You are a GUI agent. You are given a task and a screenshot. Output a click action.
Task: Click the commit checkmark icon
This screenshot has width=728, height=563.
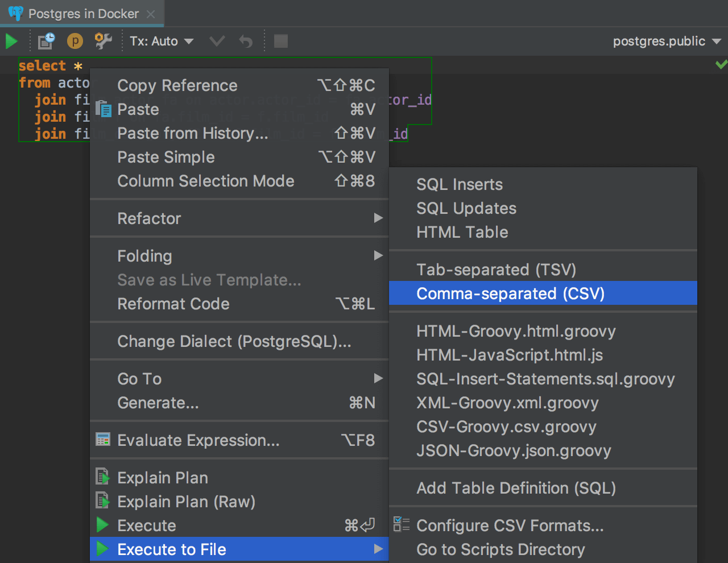coord(217,41)
